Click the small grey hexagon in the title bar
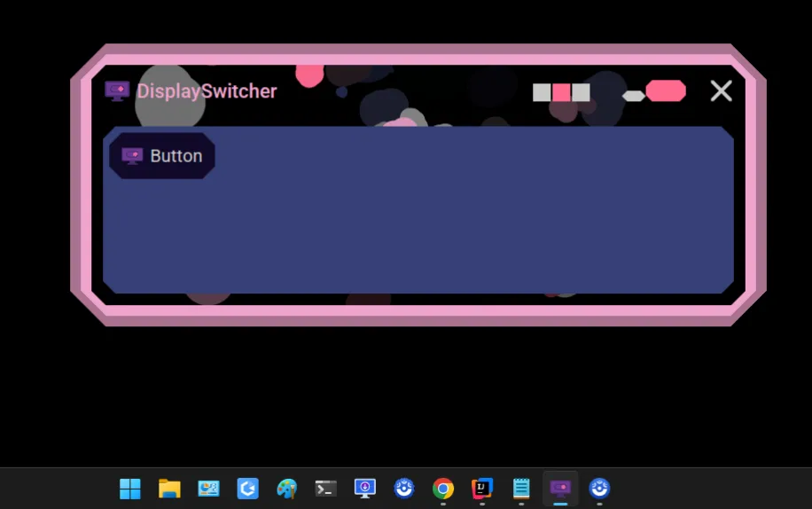 click(x=633, y=96)
